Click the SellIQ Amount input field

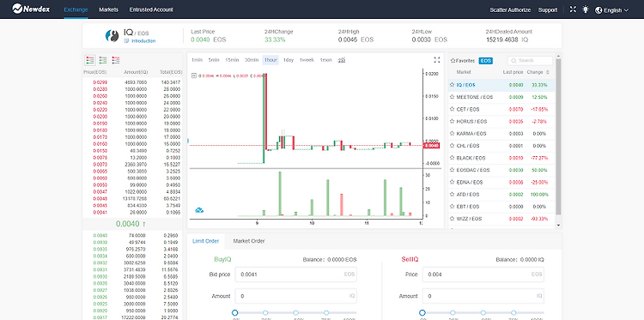click(483, 296)
